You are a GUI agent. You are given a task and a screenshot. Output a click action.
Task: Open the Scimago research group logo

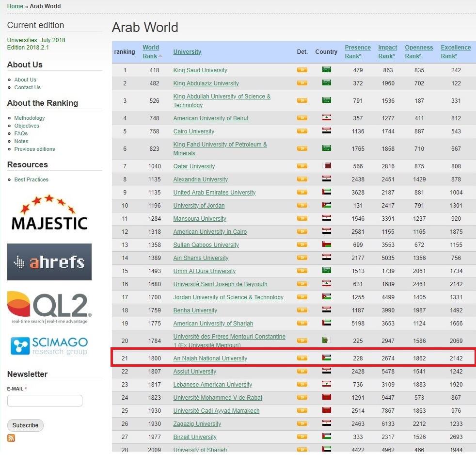click(x=49, y=346)
